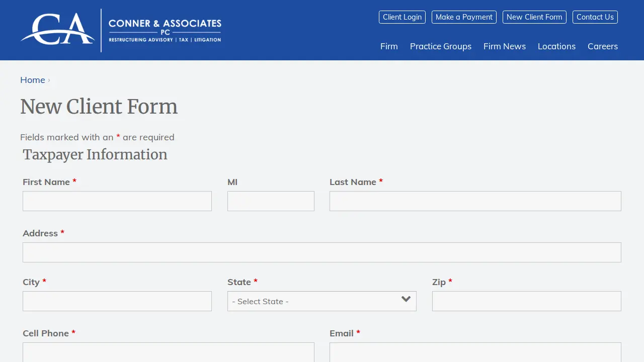Open the Firm menu
The width and height of the screenshot is (644, 362).
coord(389,46)
